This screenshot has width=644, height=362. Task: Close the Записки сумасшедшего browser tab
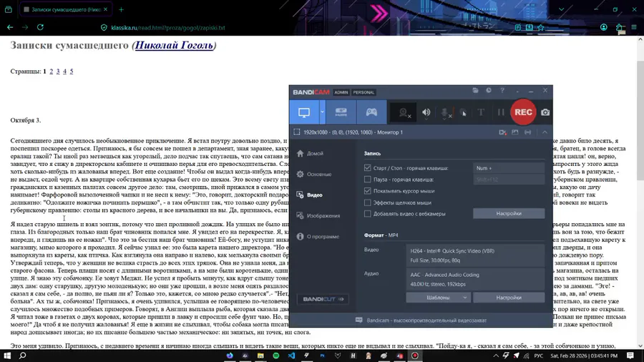(x=106, y=9)
